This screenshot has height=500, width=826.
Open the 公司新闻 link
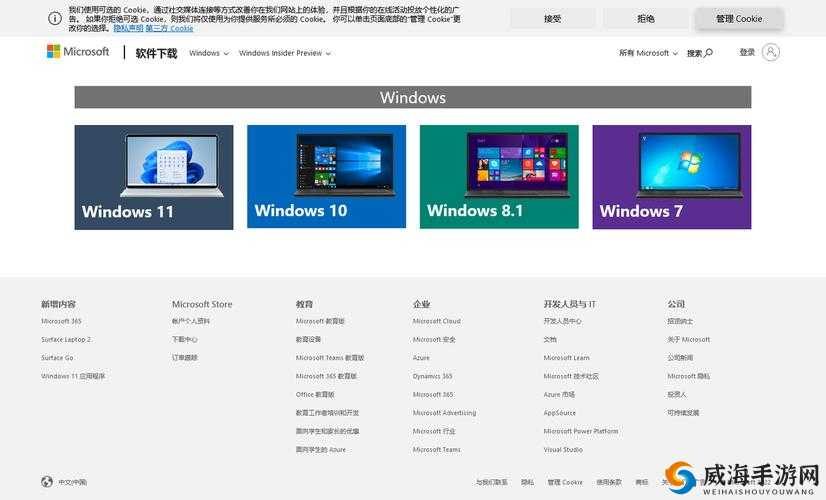(680, 358)
